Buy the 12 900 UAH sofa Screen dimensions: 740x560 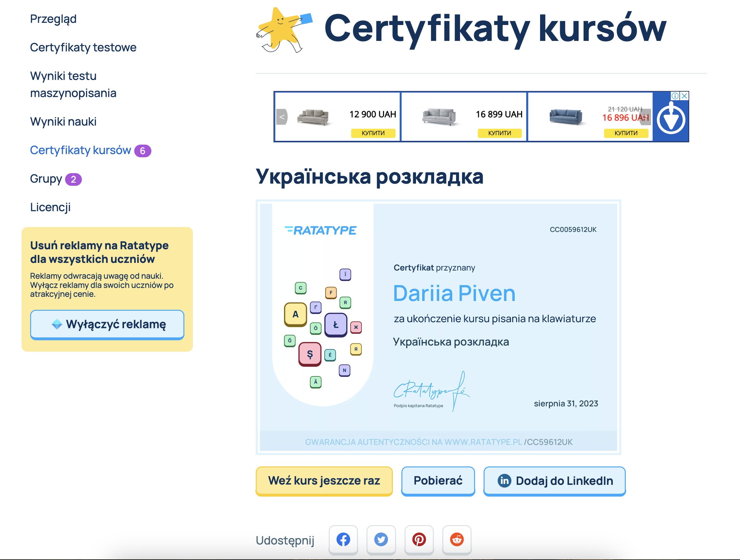[373, 133]
